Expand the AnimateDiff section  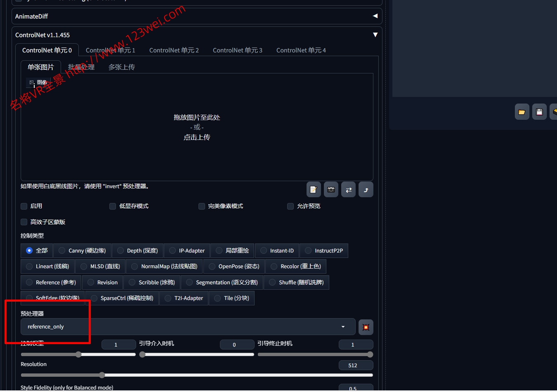click(375, 16)
